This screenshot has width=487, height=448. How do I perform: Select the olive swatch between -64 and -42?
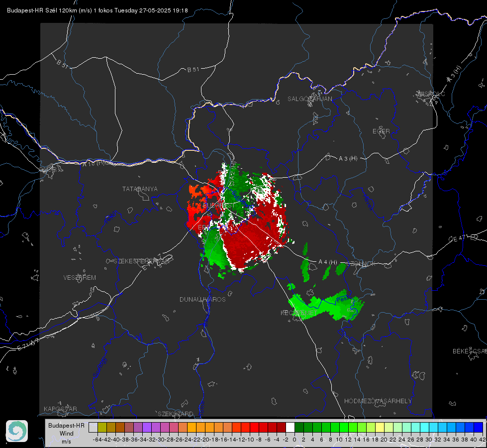102,427
